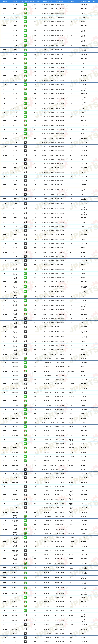Viewport: 98px width, 644px height.
Task: Click the Moc silnika column header
Action: coord(60,1)
